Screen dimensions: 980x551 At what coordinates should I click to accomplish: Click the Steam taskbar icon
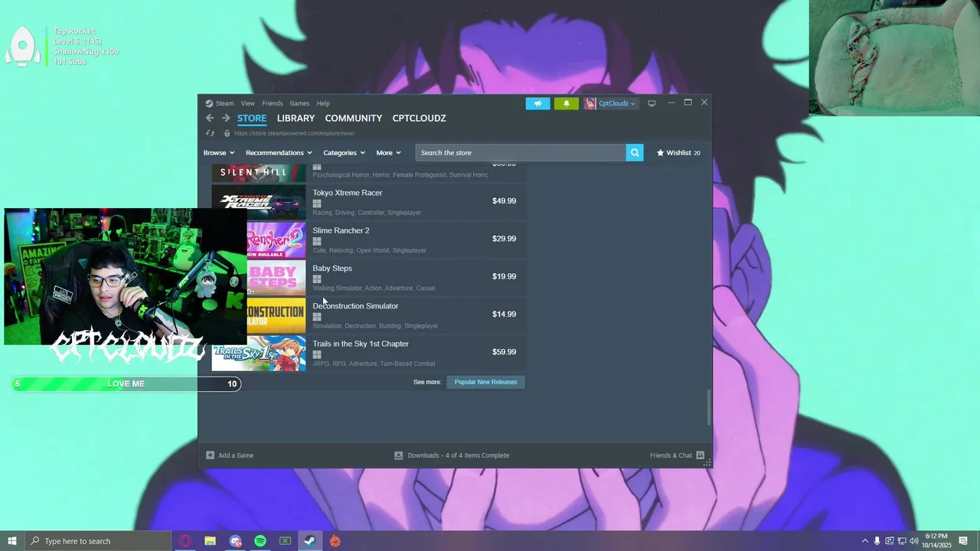click(x=310, y=541)
